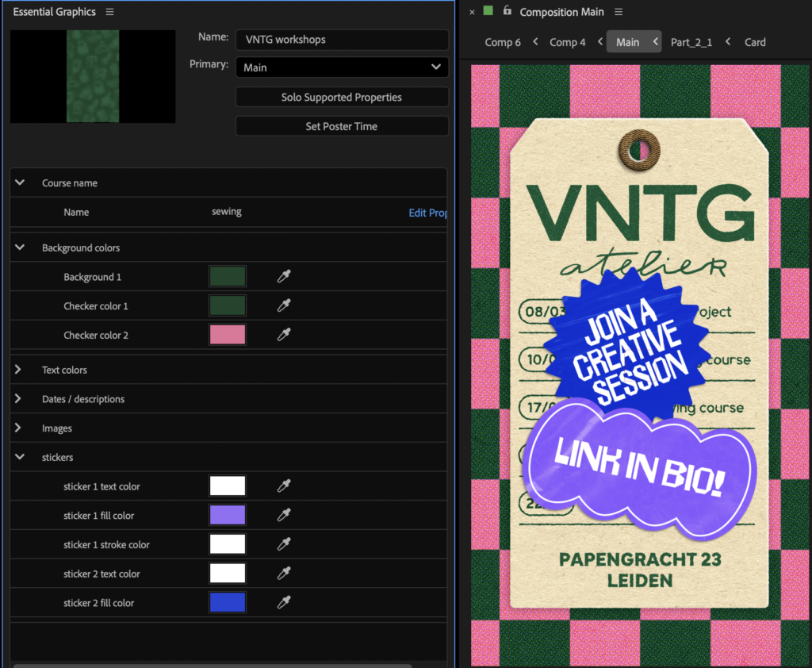Pick color with Checker color 1 eyedropper
The image size is (812, 668).
point(284,306)
